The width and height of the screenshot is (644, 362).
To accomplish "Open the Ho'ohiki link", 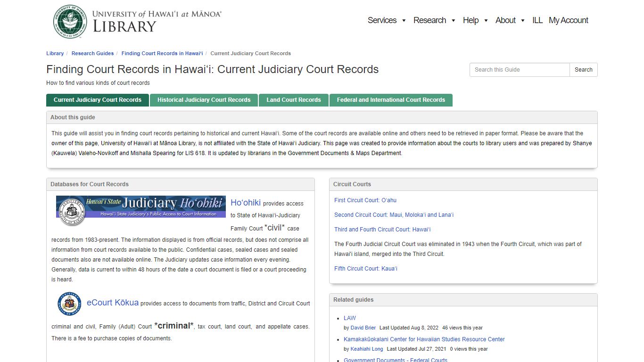I will (246, 203).
